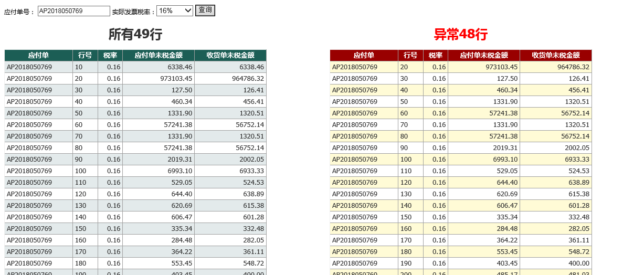The height and width of the screenshot is (275, 644).
Task: Click 行号 header in green table
Action: point(85,55)
